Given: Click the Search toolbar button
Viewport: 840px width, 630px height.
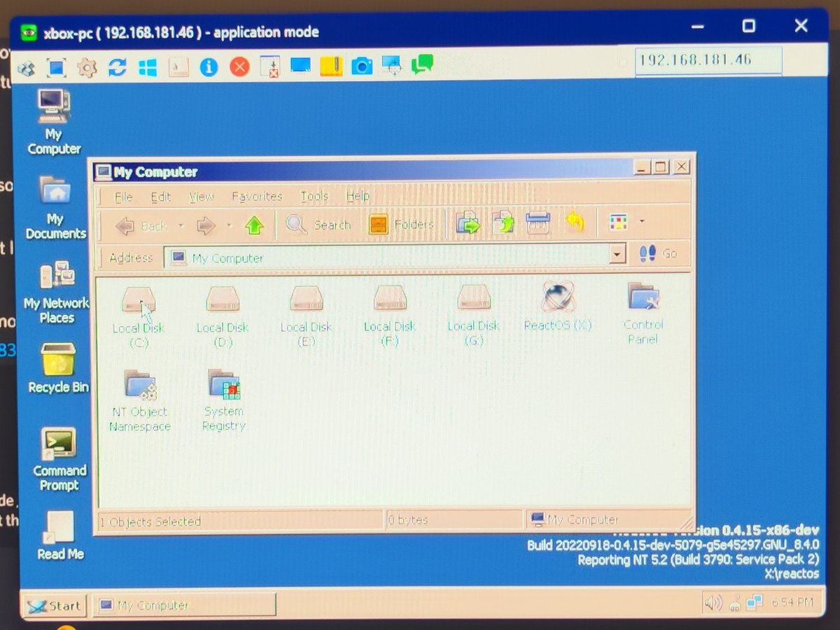Looking at the screenshot, I should (x=318, y=225).
